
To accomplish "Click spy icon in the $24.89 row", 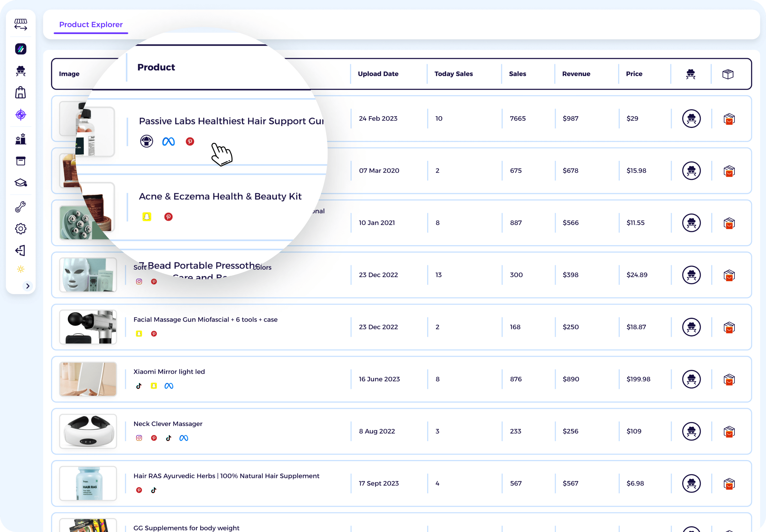I will [x=691, y=275].
